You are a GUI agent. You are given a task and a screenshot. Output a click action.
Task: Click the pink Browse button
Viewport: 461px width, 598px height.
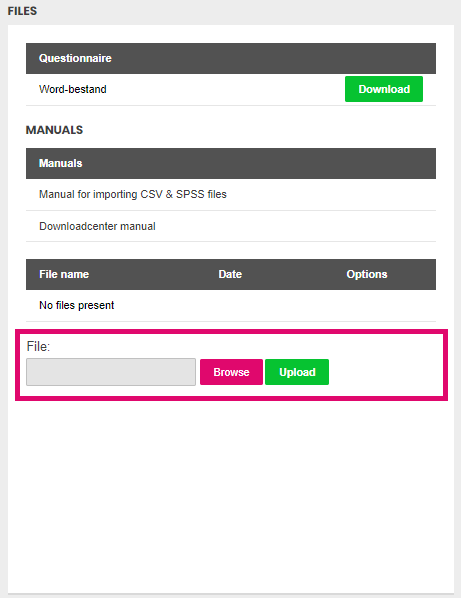(231, 372)
